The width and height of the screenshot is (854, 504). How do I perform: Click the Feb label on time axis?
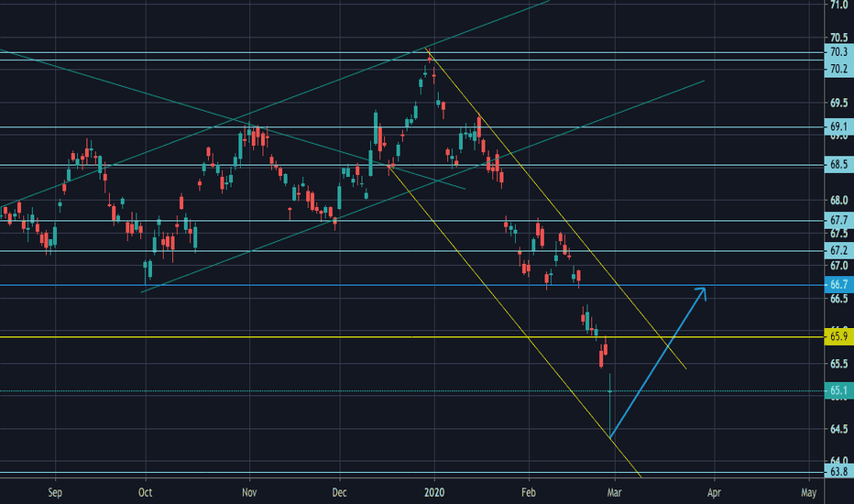529,493
